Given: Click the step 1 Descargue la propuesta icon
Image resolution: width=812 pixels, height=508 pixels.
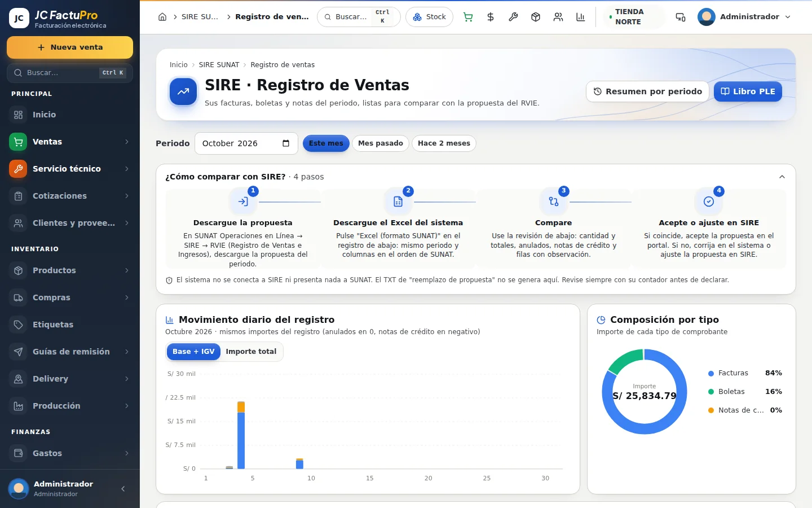Looking at the screenshot, I should pos(243,202).
